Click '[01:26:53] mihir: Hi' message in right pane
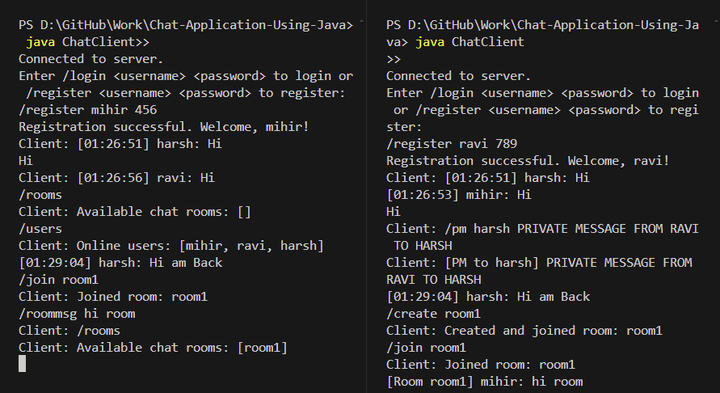 (x=459, y=195)
